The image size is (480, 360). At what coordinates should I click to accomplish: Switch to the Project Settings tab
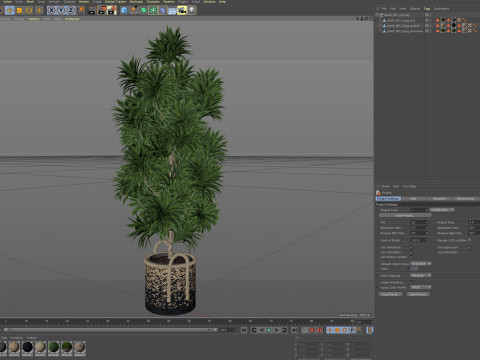pos(388,199)
